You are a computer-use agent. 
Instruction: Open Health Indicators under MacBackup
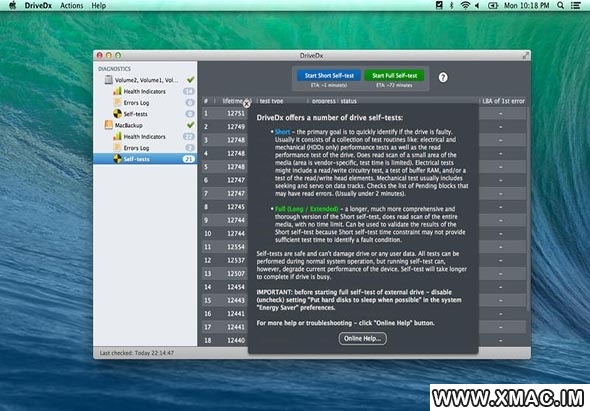[145, 136]
